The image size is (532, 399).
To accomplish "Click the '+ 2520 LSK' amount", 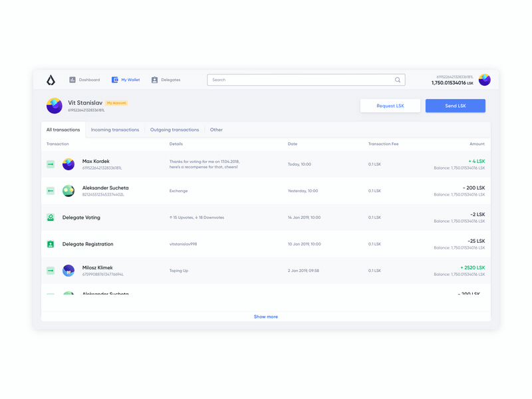I will (473, 268).
